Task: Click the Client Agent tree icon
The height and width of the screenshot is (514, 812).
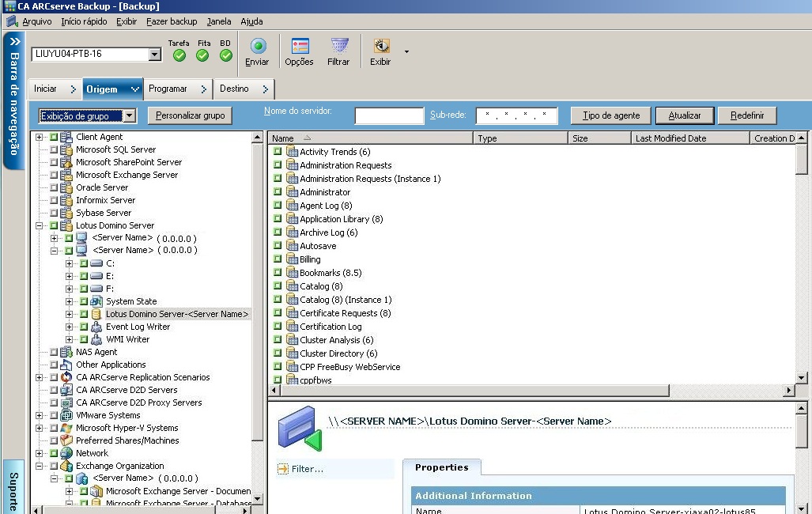Action: click(66, 137)
